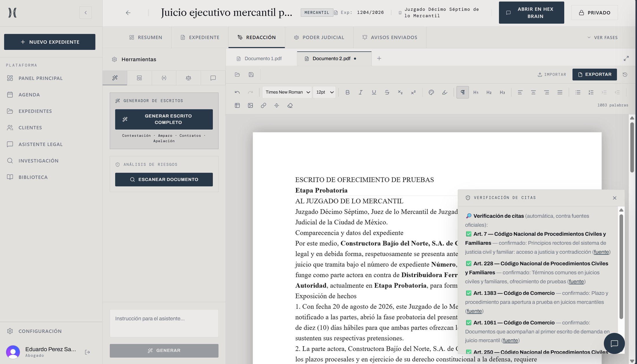Image resolution: width=637 pixels, height=364 pixels.
Task: Click Generar Escrito Completo
Action: 164,119
